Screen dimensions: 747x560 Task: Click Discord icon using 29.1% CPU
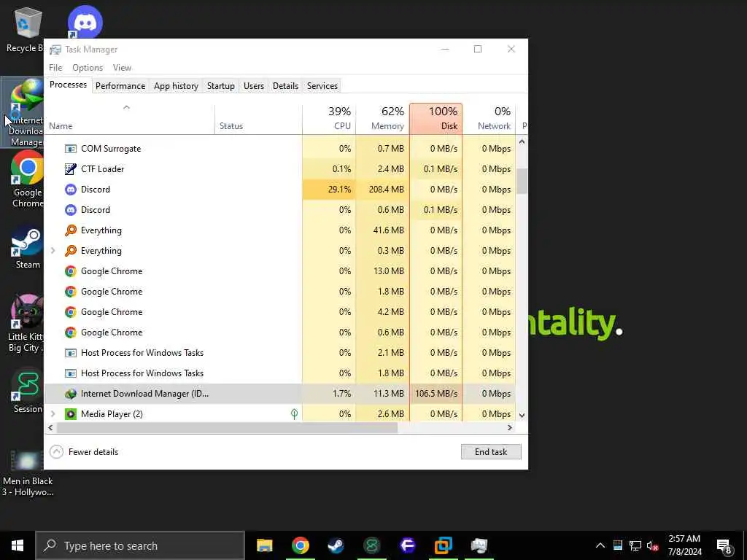pyautogui.click(x=71, y=190)
